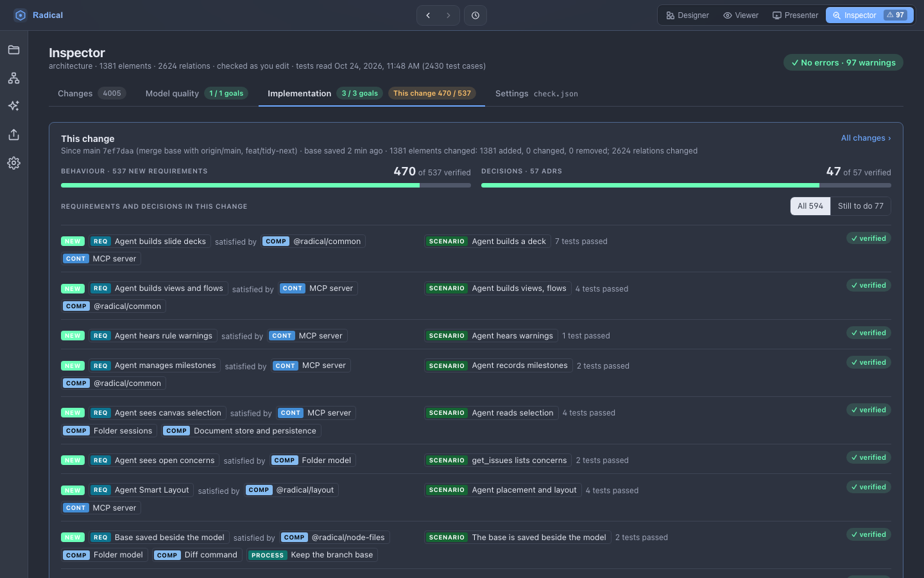Click the Behaviour requirements progress bar
The height and width of the screenshot is (578, 924).
click(266, 185)
